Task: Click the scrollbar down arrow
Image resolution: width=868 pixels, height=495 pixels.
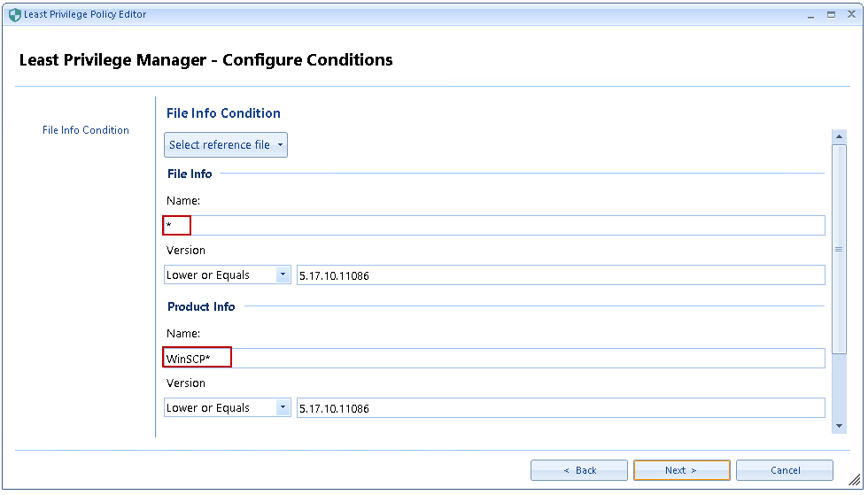Action: (x=839, y=426)
